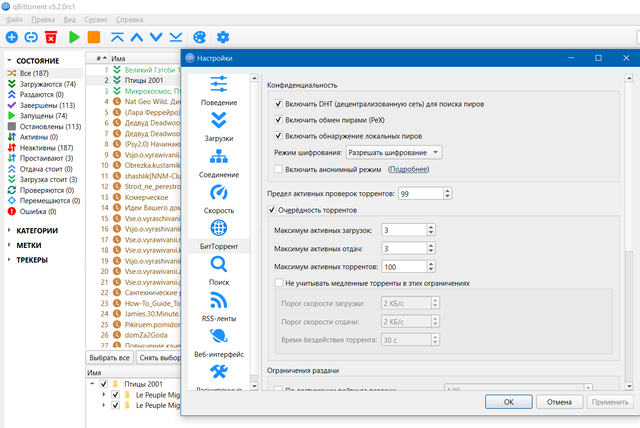Image resolution: width=640 pixels, height=428 pixels.
Task: Open the Вид menu
Action: [x=70, y=20]
